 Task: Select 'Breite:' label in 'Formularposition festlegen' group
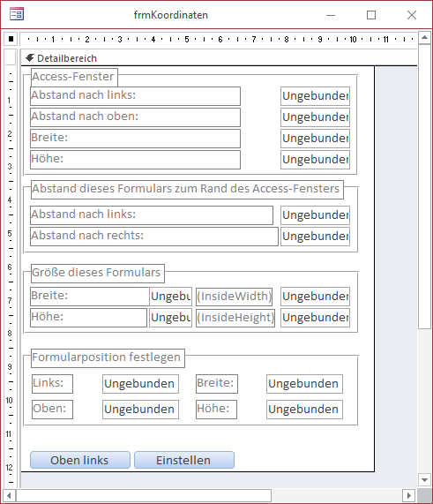pyautogui.click(x=217, y=384)
